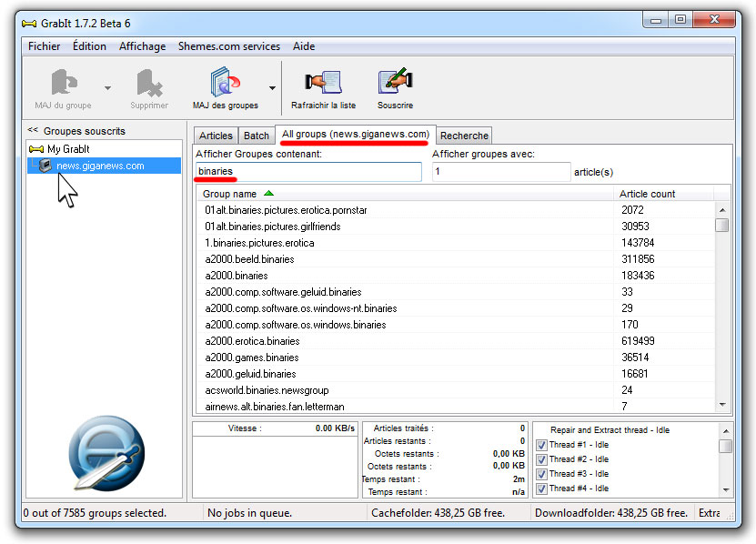Click the thread list scrollbar down arrow
The image size is (756, 544).
pyautogui.click(x=725, y=490)
